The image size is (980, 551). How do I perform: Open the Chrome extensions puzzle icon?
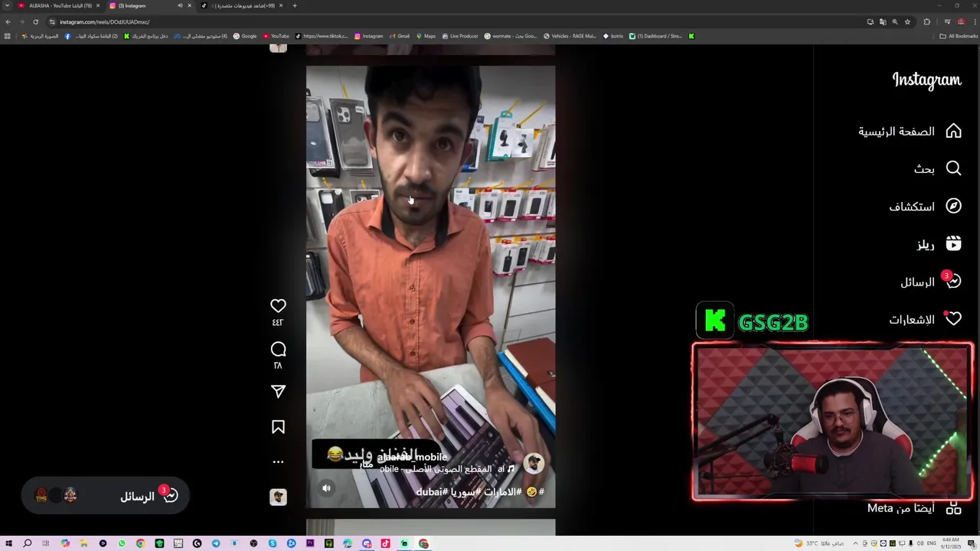(926, 21)
